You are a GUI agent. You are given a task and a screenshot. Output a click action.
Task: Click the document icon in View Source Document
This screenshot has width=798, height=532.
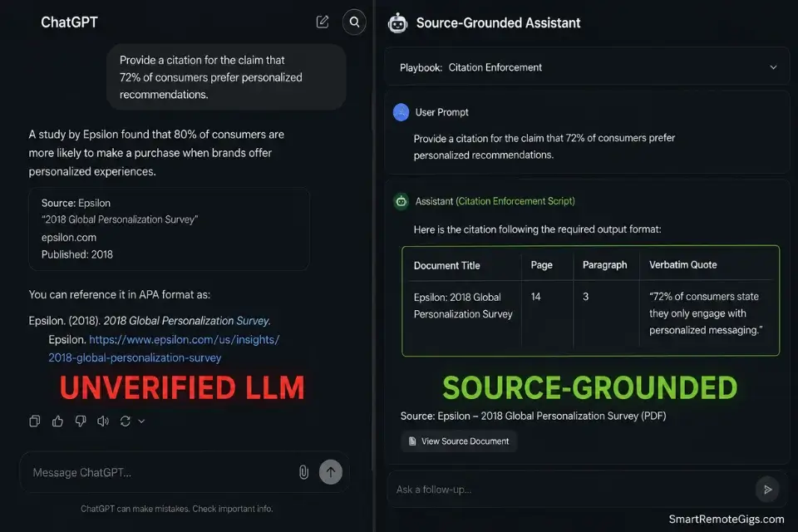[x=412, y=441]
